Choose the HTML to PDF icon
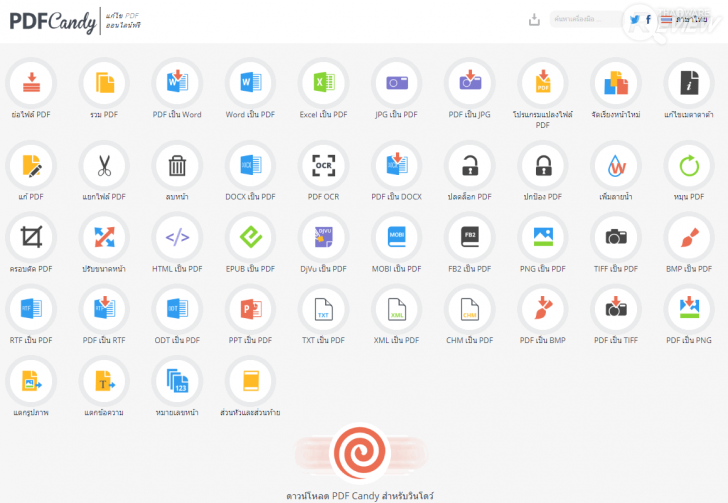This screenshot has width=728, height=503. (x=177, y=237)
